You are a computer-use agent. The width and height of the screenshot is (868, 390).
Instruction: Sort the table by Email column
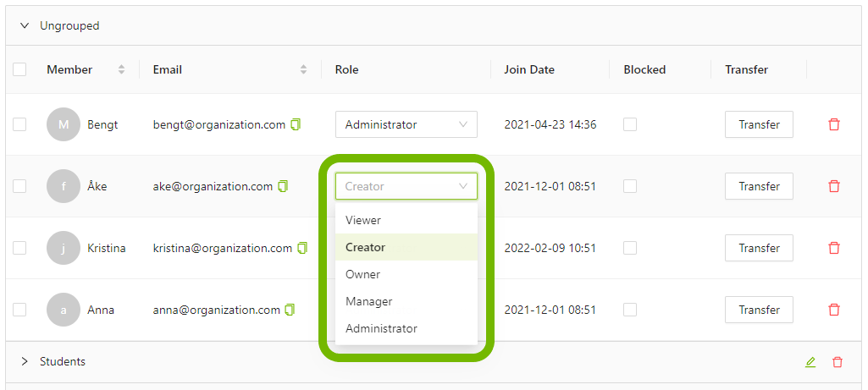pos(303,69)
